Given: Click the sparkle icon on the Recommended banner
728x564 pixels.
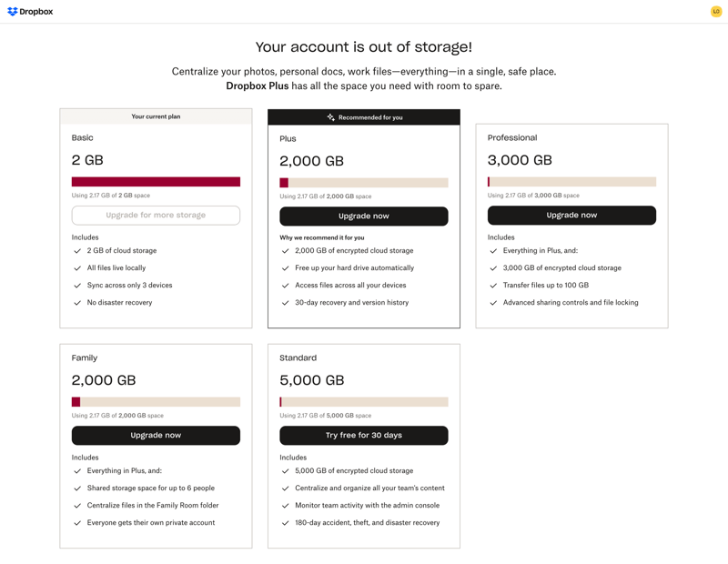Looking at the screenshot, I should 329,116.
